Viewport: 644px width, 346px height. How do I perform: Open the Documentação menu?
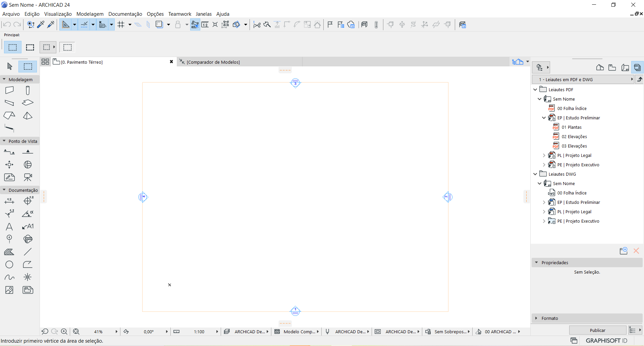[125, 14]
